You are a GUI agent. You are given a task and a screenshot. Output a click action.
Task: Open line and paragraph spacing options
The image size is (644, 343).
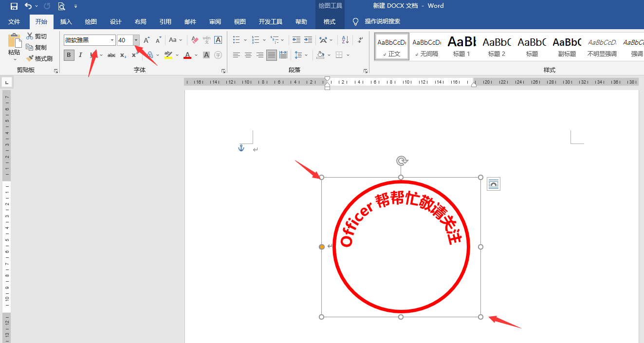pyautogui.click(x=301, y=55)
